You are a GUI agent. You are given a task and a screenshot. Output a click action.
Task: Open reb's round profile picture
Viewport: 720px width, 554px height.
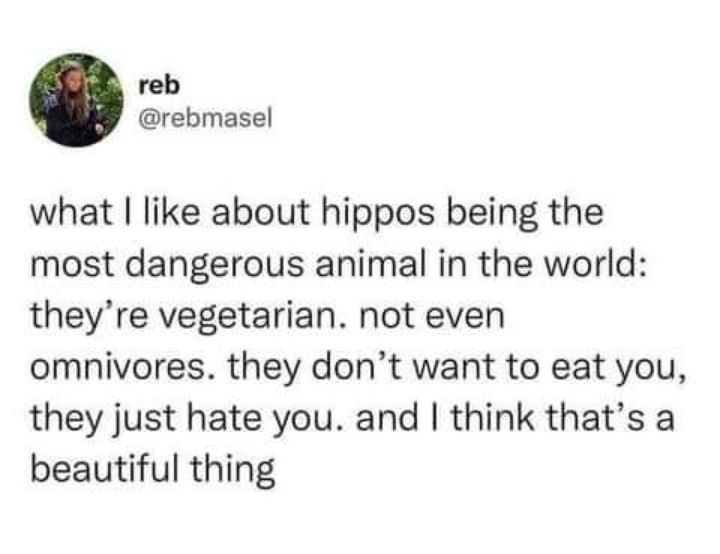[x=77, y=100]
